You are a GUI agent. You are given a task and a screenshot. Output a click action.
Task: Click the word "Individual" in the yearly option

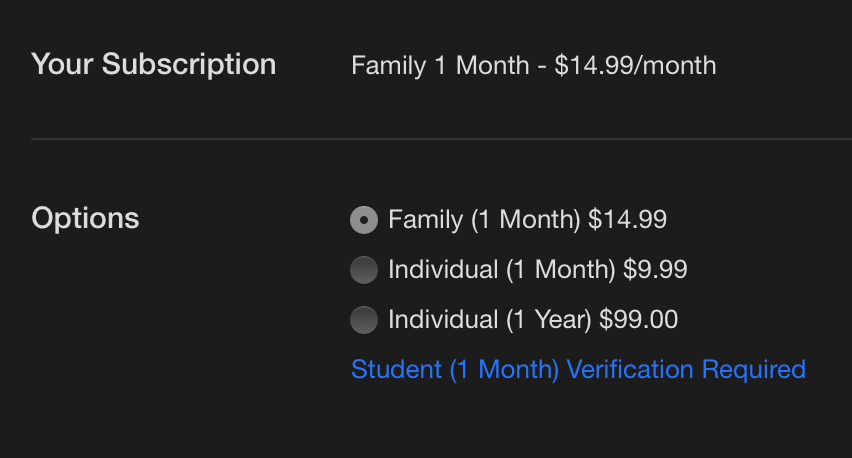point(443,320)
